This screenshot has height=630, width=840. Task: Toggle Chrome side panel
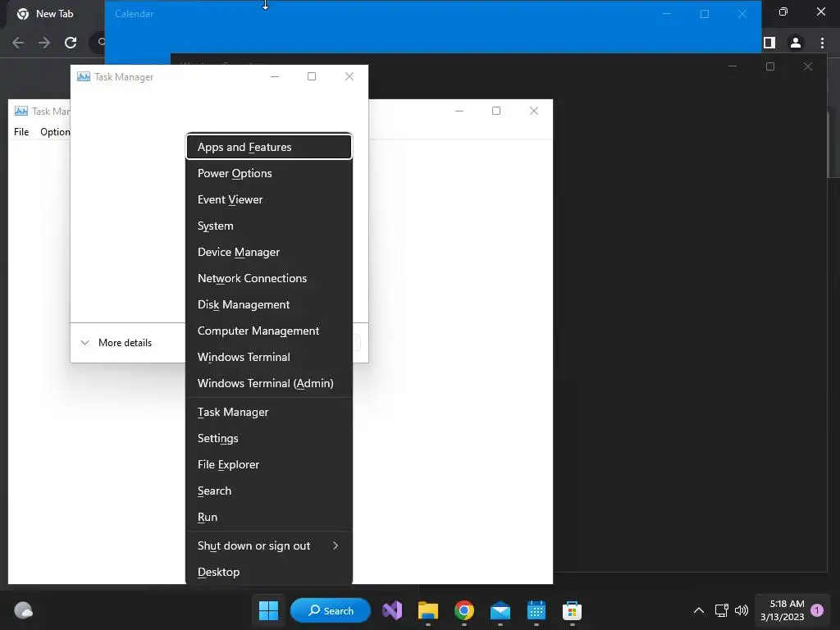[769, 43]
